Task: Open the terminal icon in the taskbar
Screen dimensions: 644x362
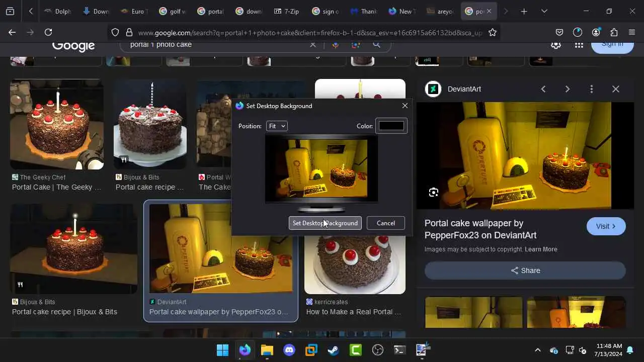Action: 399,350
